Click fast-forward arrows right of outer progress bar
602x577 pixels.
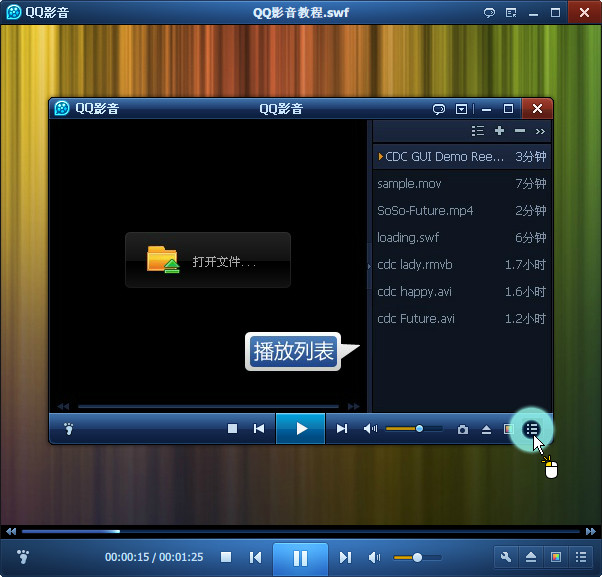click(590, 532)
